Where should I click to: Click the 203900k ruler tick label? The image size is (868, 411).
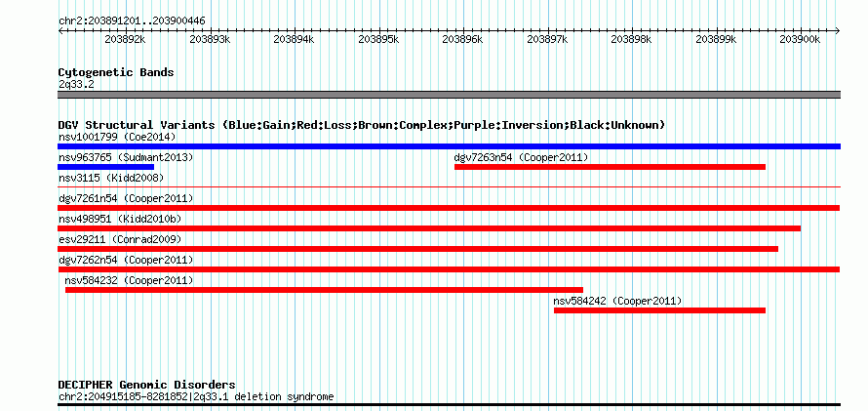coord(801,39)
